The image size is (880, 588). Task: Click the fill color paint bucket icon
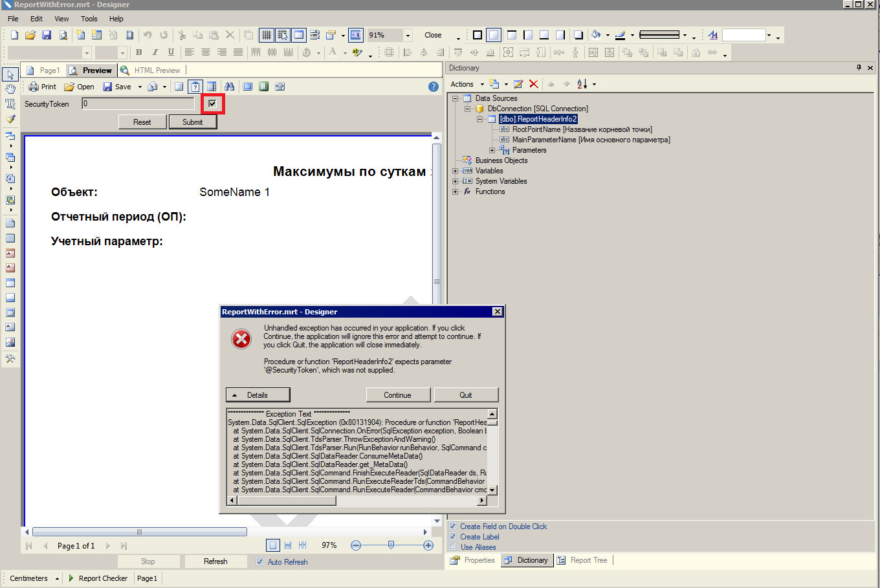click(596, 35)
